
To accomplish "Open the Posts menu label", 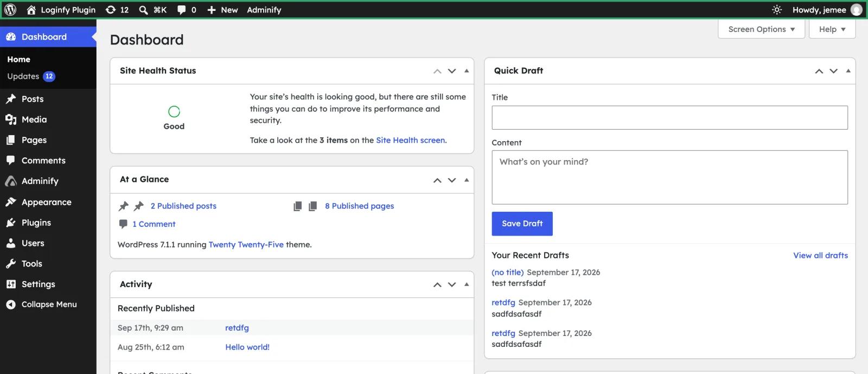I will (x=33, y=99).
